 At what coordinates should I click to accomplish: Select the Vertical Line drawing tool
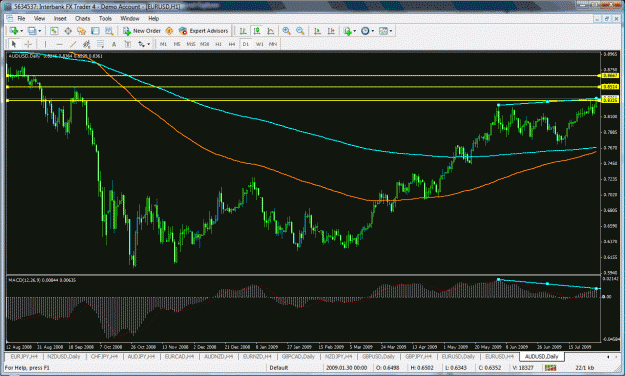click(x=45, y=44)
